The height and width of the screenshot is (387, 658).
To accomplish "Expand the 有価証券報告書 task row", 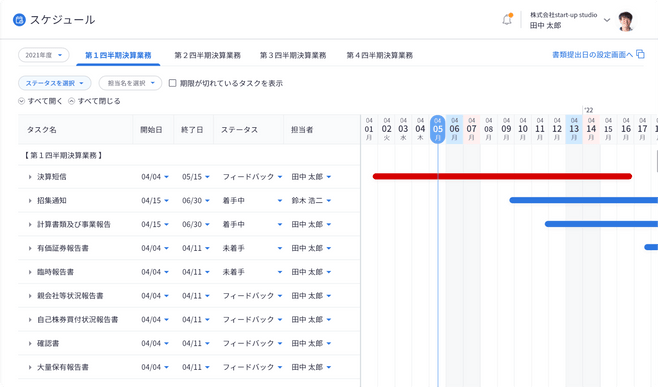I will pyautogui.click(x=30, y=248).
